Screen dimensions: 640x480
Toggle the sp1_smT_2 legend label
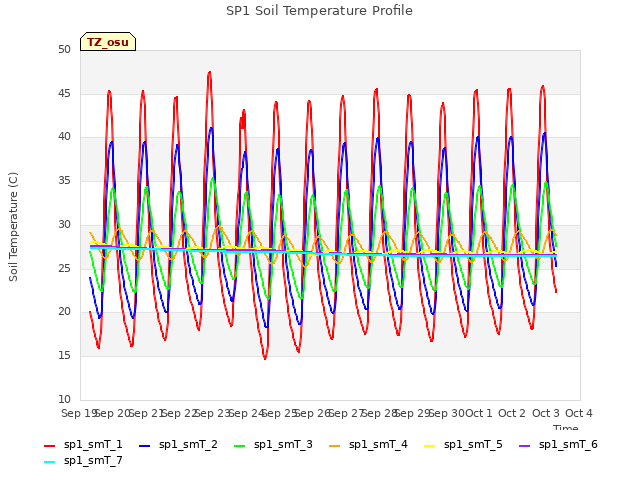click(188, 444)
